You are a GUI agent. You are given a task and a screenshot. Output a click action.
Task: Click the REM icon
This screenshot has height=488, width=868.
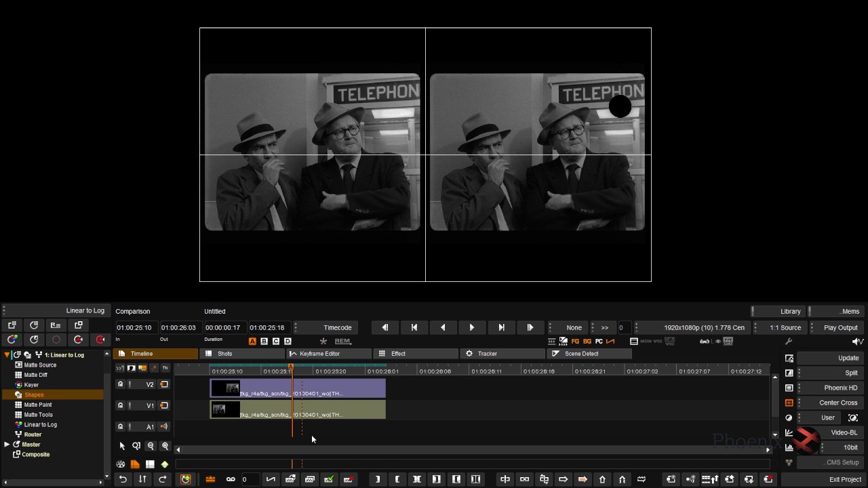(342, 341)
